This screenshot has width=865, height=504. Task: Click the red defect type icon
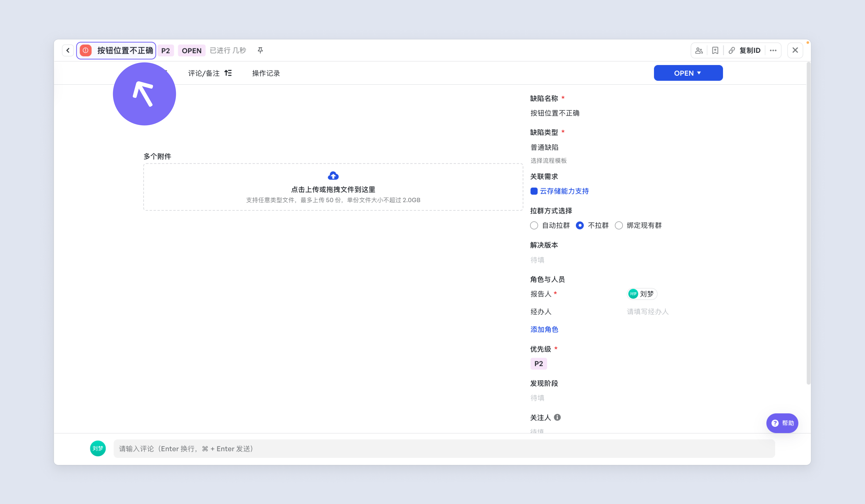click(85, 50)
